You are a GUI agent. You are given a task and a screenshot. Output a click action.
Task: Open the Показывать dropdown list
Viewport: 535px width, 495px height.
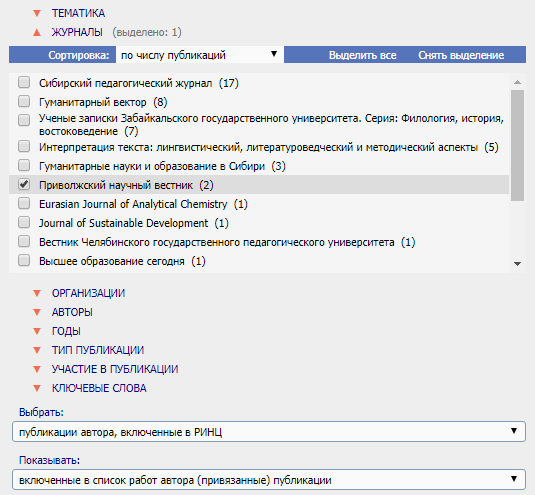[x=269, y=480]
